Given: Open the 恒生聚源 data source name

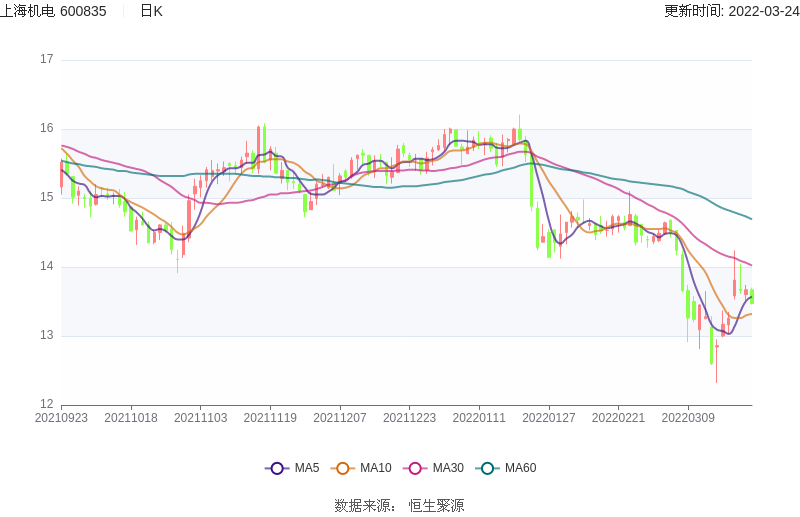Looking at the screenshot, I should click(436, 506).
